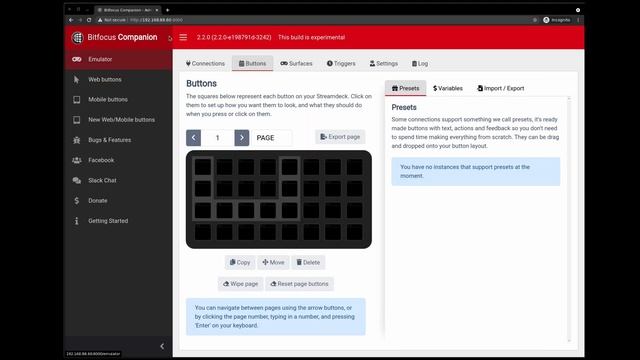
Task: Open the Emulator sidebar item
Action: 118,60
